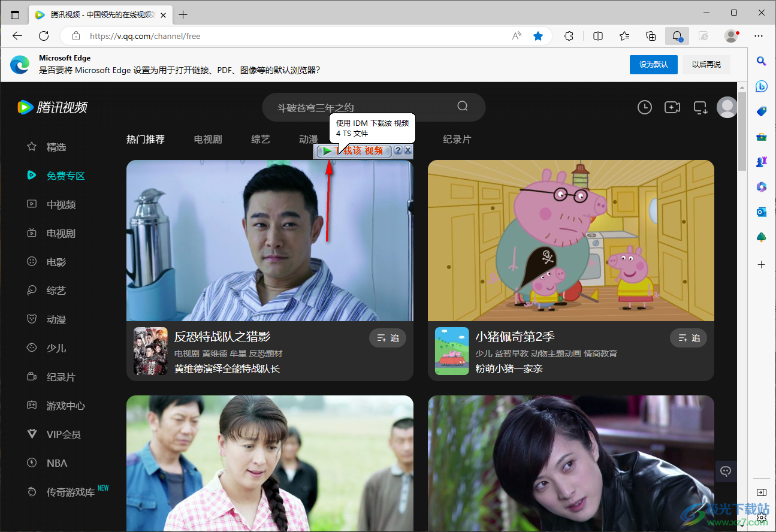Open the Edge profile menu
The width and height of the screenshot is (776, 532).
(732, 36)
